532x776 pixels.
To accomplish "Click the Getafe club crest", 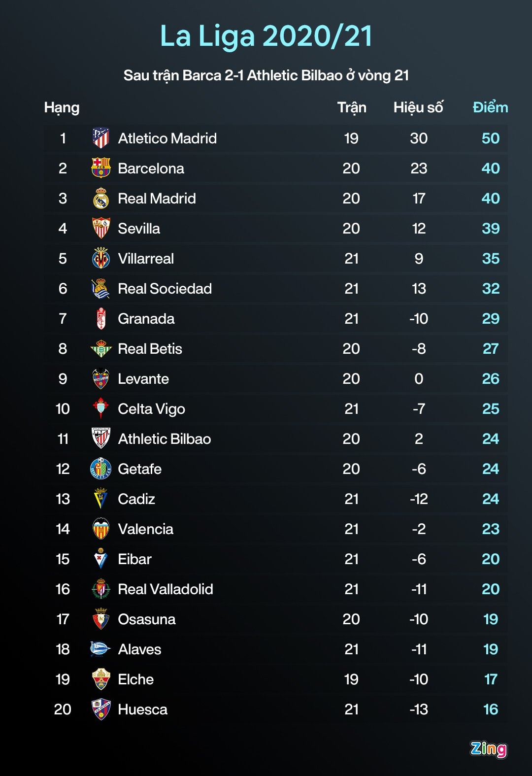I will point(101,469).
